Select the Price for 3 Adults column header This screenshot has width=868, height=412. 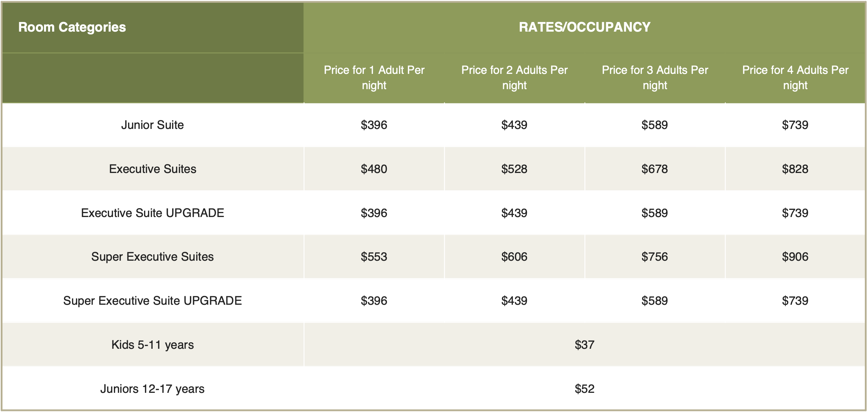click(x=655, y=77)
